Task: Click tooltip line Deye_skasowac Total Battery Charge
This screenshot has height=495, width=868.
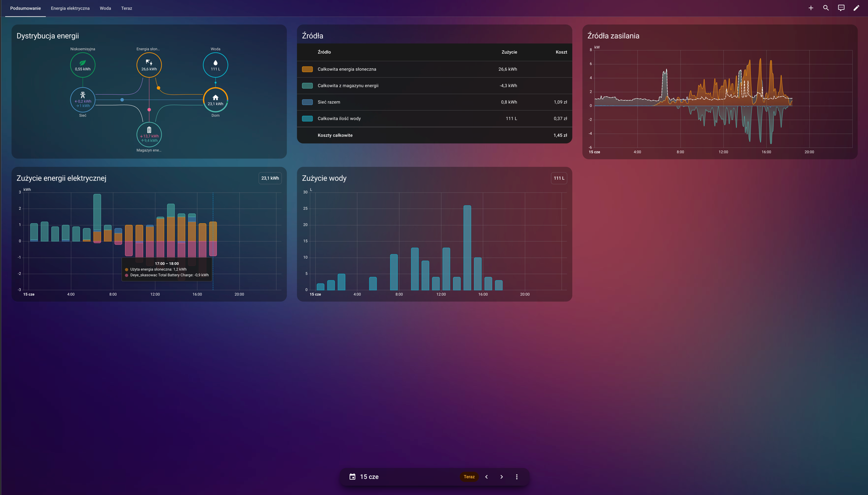Action: [169, 275]
